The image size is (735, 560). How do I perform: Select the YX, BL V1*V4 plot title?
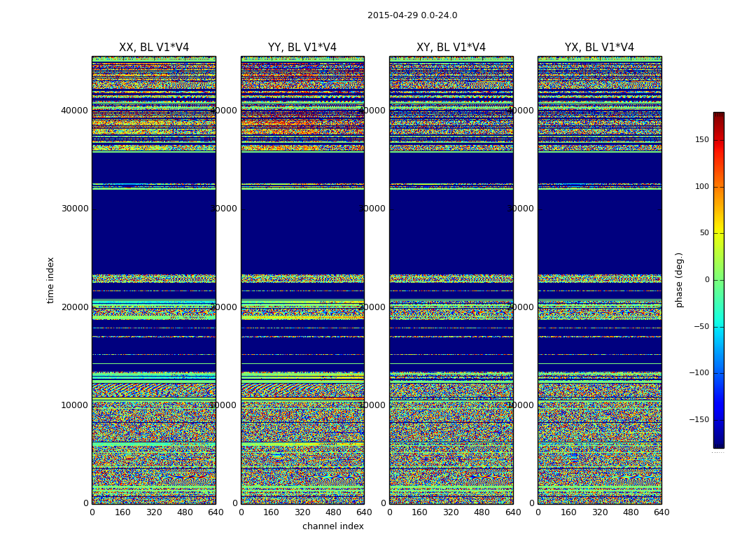(599, 48)
